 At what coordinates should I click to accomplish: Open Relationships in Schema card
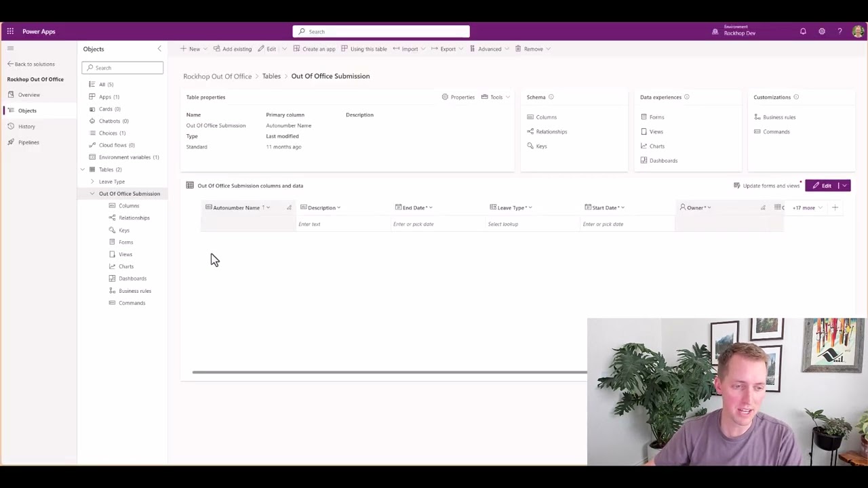(x=547, y=131)
